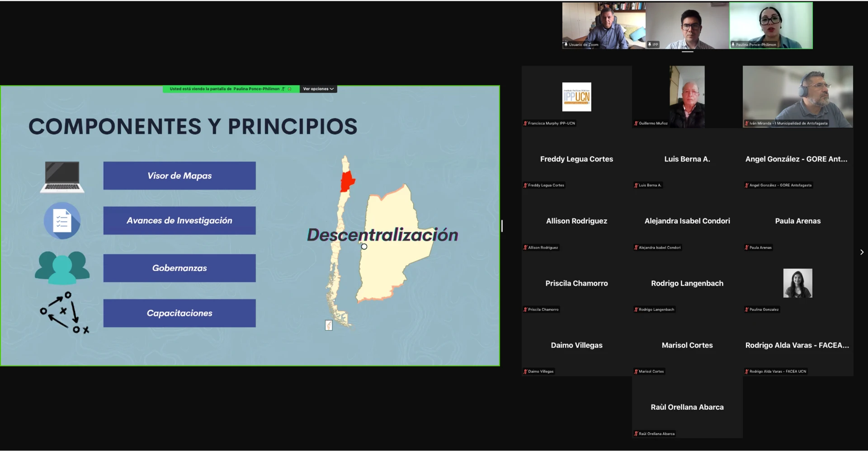Click the people group icon on slide
This screenshot has height=451, width=868.
click(x=62, y=268)
